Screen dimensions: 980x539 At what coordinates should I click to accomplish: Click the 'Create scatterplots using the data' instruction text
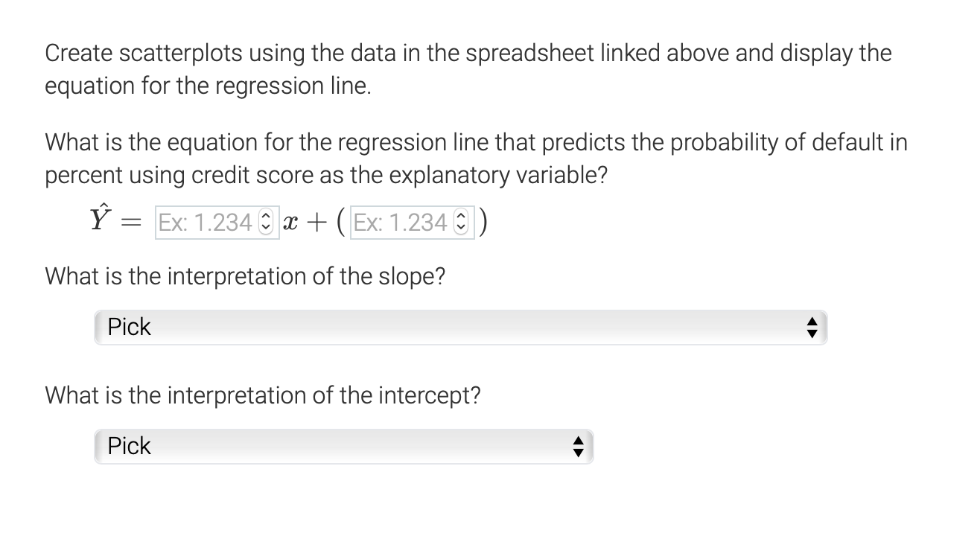pyautogui.click(x=468, y=69)
